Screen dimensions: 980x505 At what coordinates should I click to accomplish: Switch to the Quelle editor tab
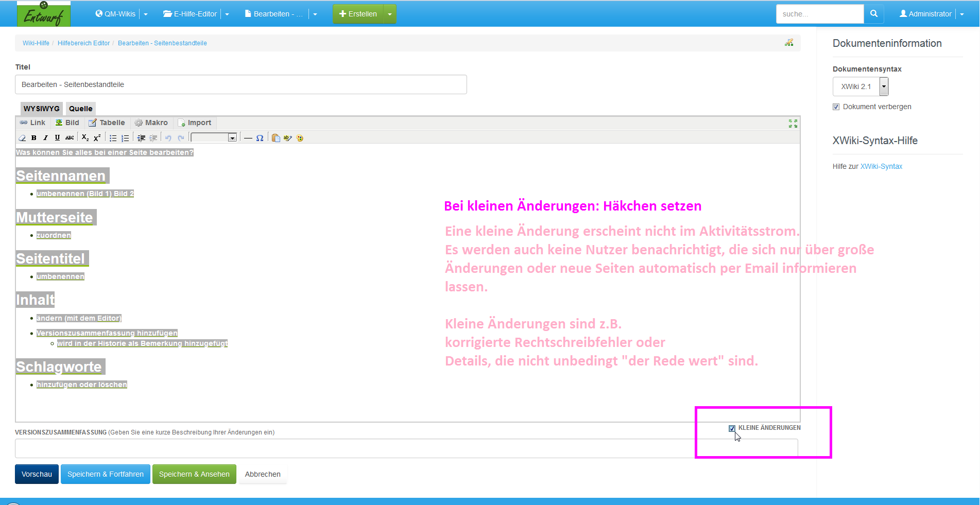click(x=80, y=109)
